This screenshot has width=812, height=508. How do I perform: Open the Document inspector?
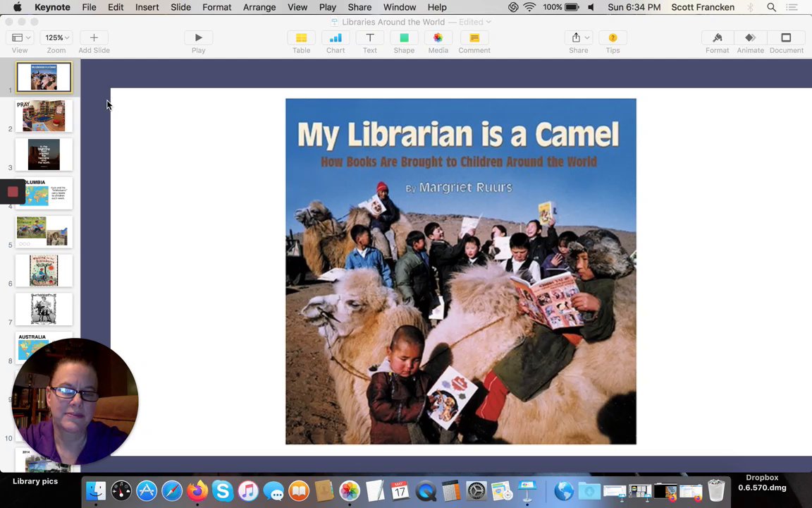pos(786,38)
